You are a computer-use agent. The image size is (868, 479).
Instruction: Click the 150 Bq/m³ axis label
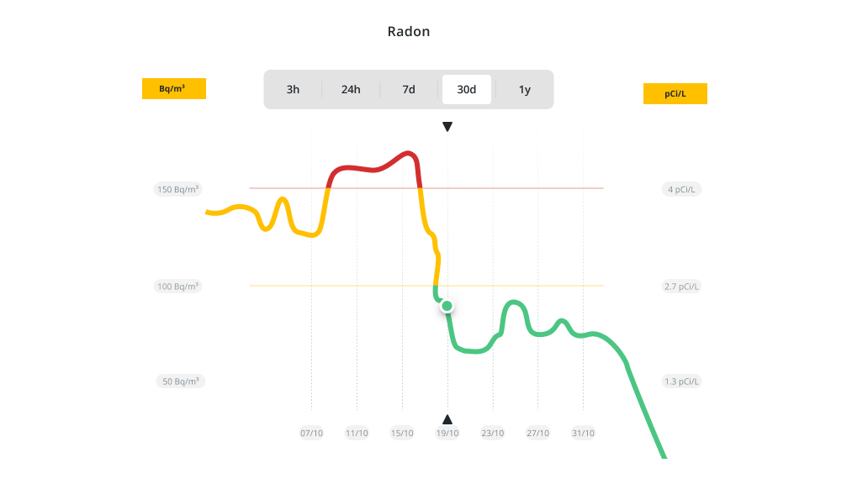click(179, 189)
